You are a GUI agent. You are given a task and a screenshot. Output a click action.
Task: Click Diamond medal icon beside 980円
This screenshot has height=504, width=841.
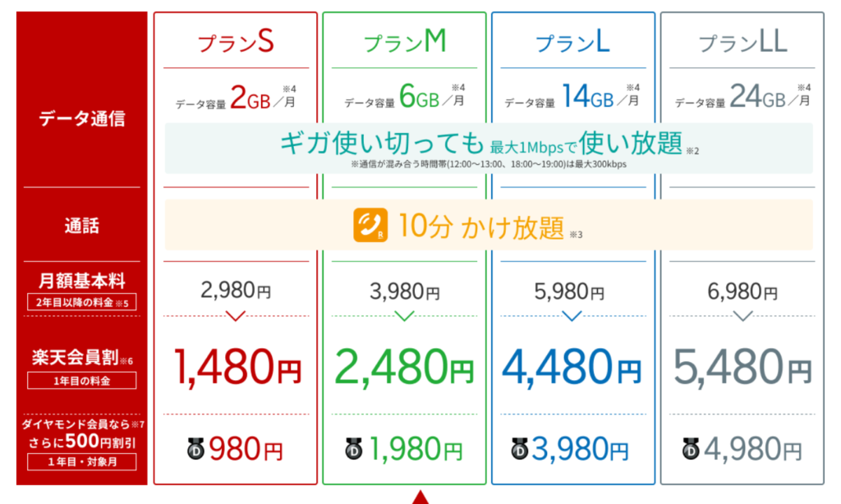click(195, 449)
